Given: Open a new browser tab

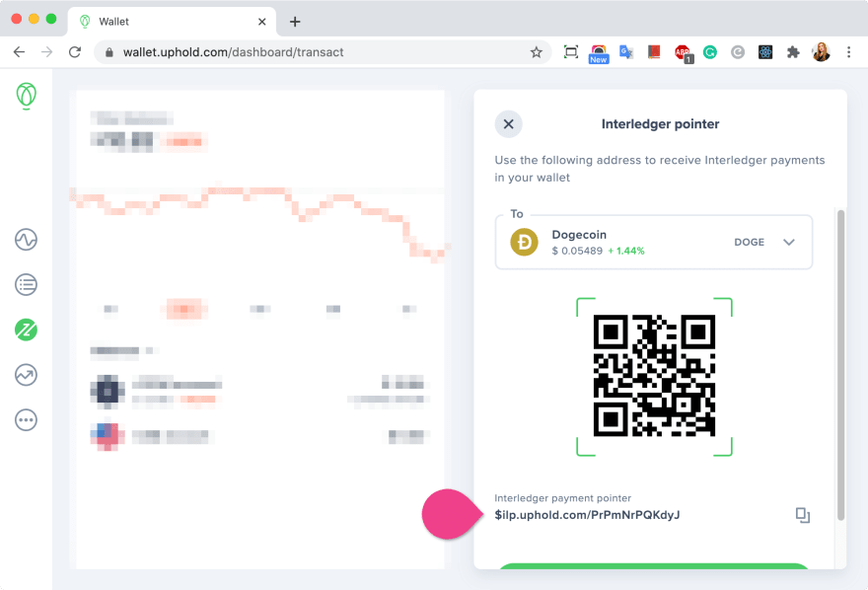Looking at the screenshot, I should pyautogui.click(x=295, y=22).
